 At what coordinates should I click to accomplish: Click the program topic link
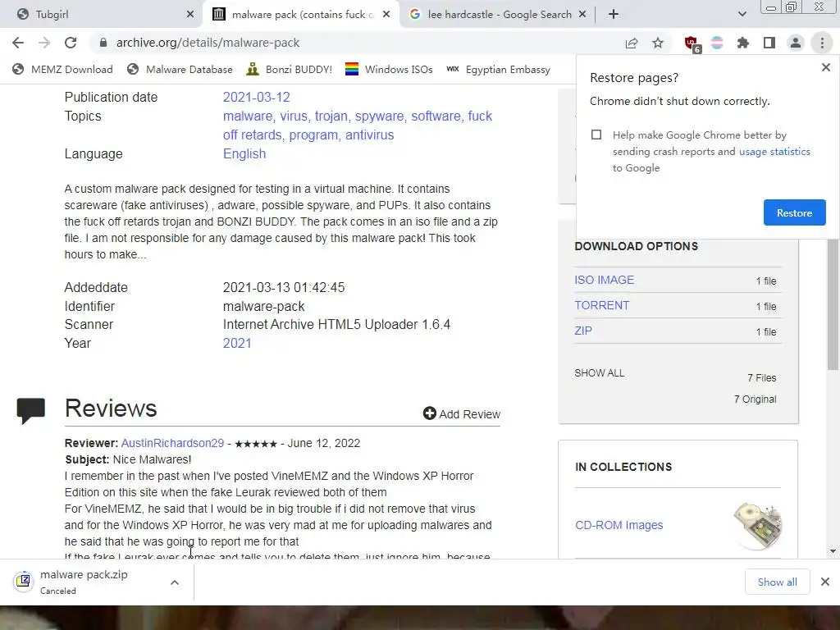(313, 135)
